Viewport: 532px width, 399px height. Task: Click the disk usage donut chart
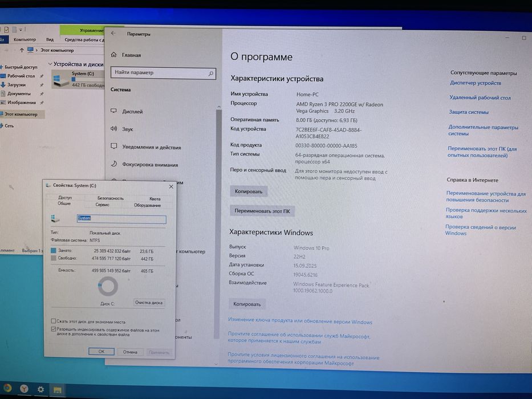108,286
